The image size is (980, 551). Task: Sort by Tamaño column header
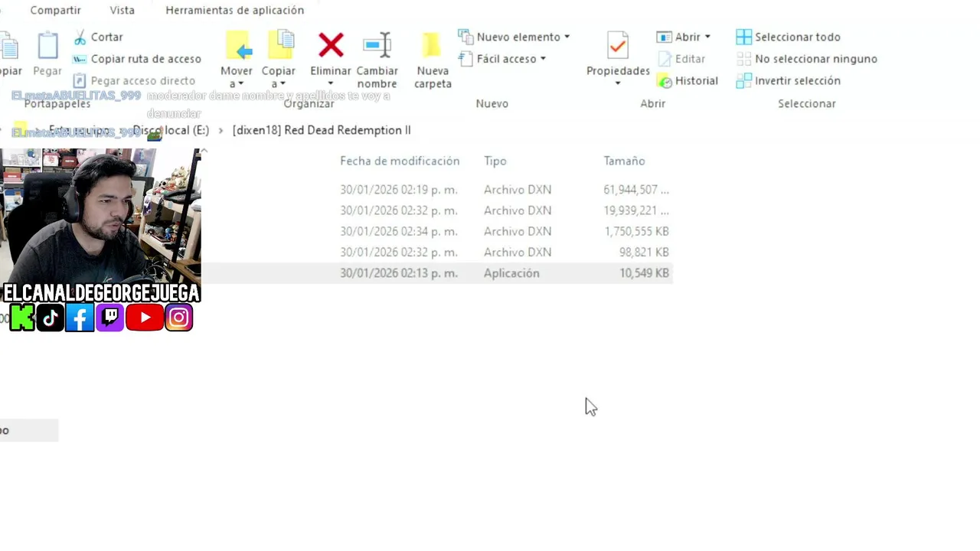(x=624, y=161)
